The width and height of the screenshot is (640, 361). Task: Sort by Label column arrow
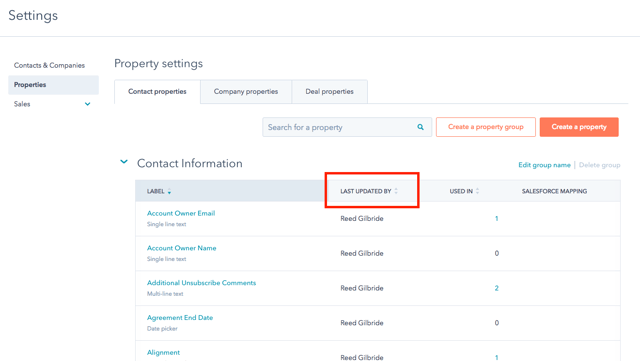coord(169,191)
